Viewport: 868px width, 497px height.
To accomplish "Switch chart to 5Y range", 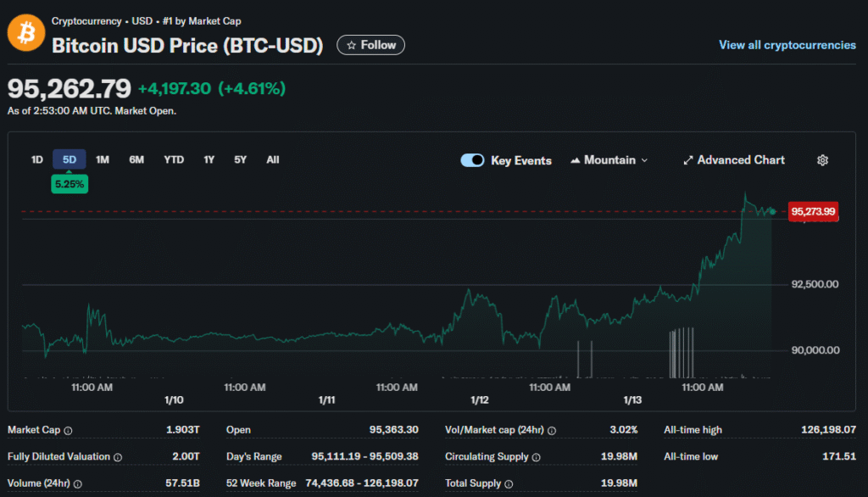I will coord(241,159).
